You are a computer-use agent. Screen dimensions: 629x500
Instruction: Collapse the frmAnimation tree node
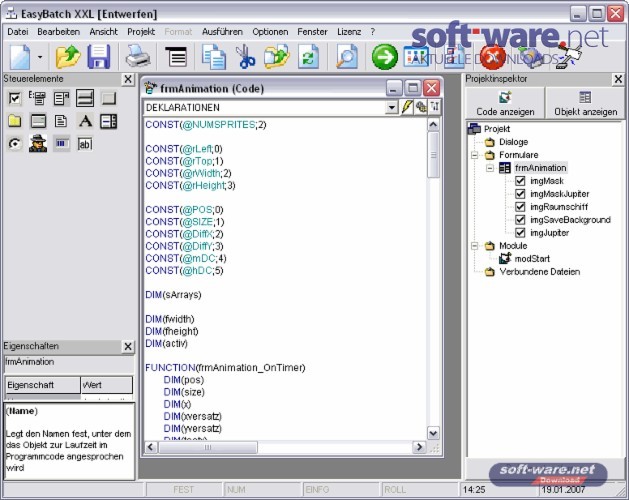click(490, 168)
